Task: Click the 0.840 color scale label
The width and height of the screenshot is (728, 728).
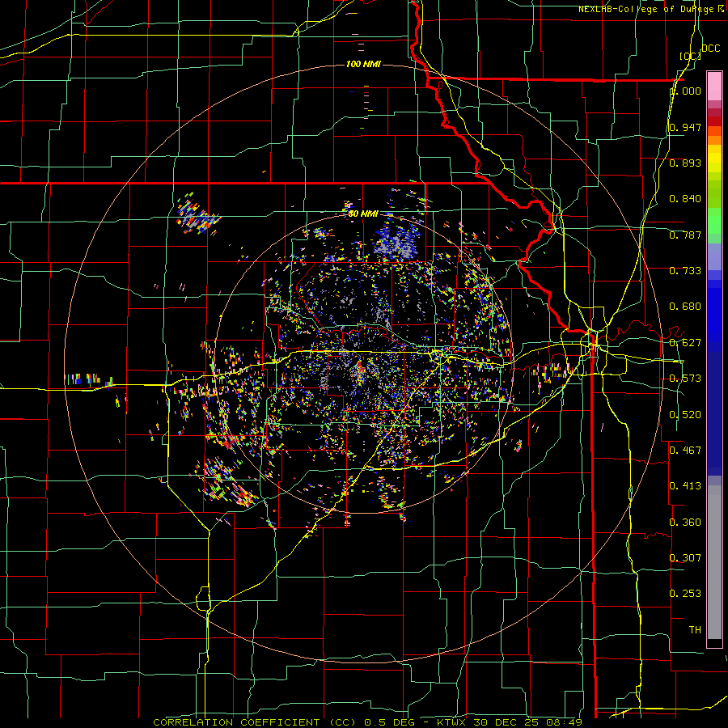Action: 685,199
